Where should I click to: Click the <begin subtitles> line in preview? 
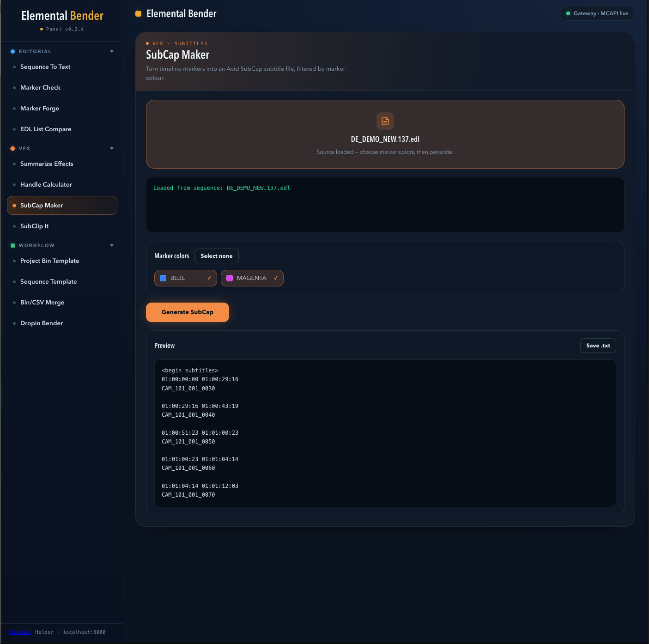(190, 371)
